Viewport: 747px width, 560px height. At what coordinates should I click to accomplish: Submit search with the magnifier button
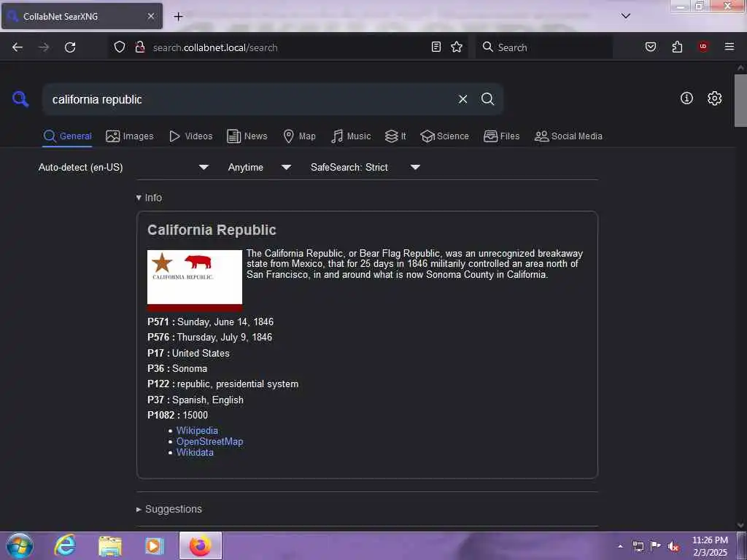pyautogui.click(x=487, y=99)
